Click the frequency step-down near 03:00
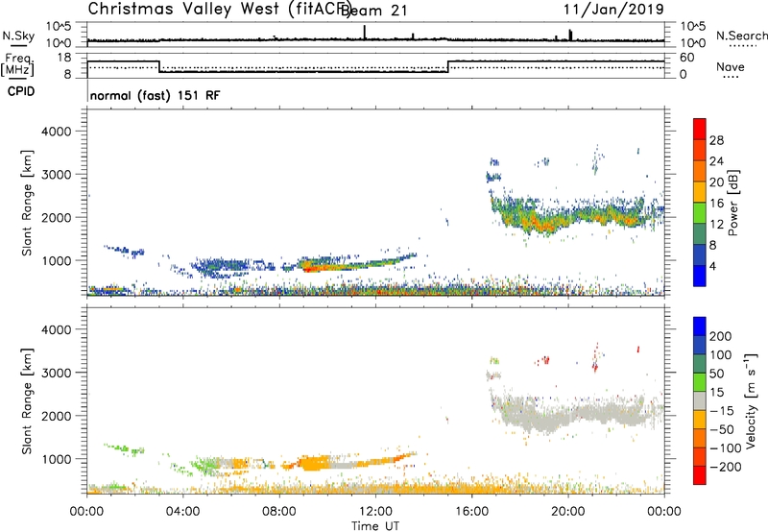The image size is (768, 532). click(x=159, y=66)
